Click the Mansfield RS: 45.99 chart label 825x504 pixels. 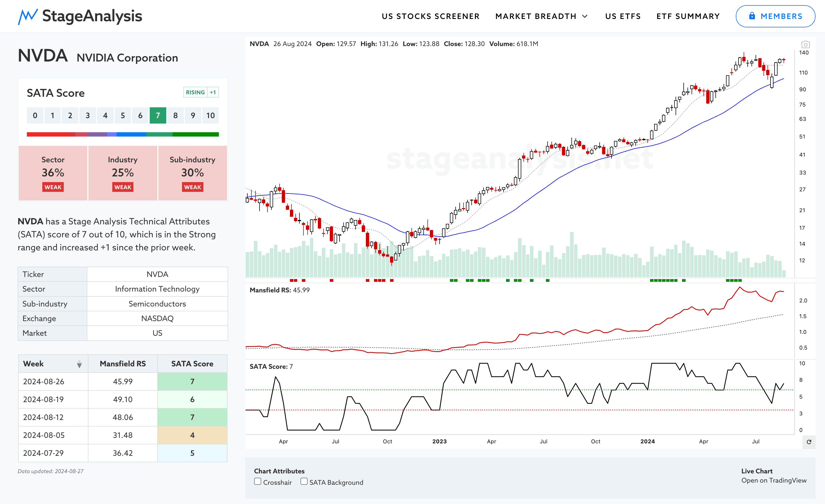[280, 290]
